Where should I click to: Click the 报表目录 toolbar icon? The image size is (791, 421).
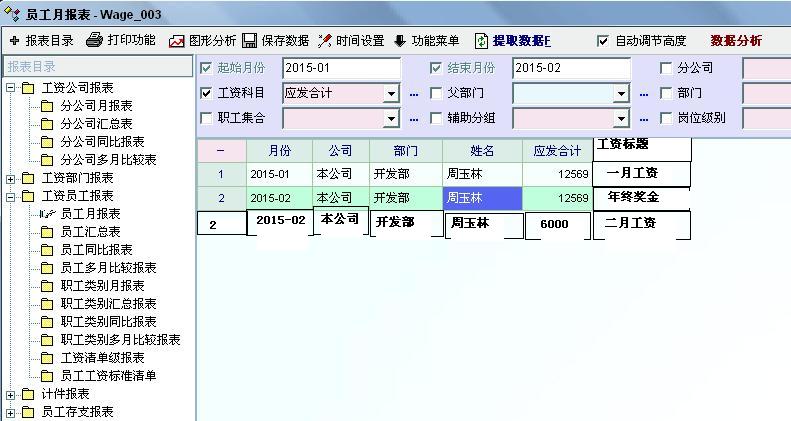pyautogui.click(x=15, y=41)
